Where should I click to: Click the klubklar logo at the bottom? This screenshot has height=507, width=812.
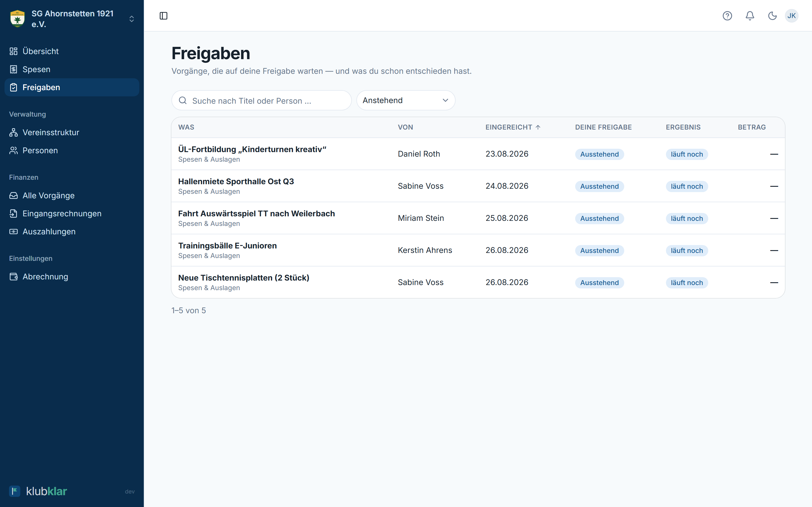(x=38, y=491)
